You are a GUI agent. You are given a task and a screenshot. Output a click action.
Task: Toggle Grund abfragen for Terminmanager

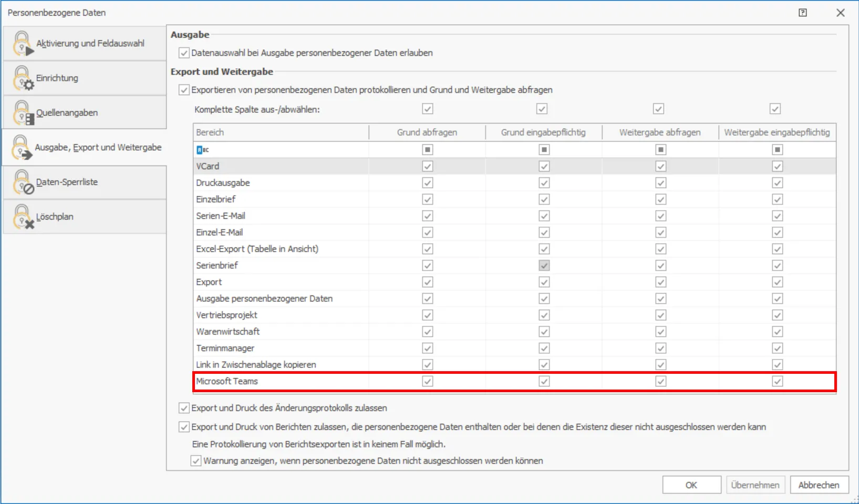point(428,348)
